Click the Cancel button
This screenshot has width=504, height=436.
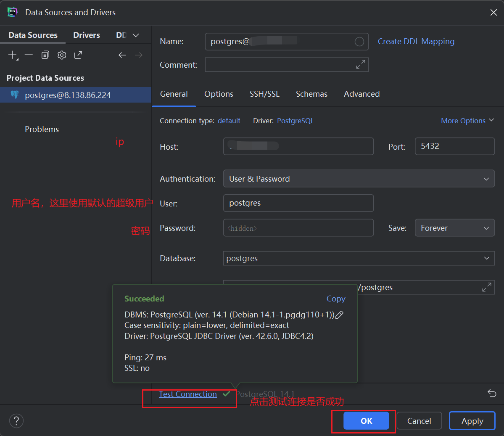419,421
